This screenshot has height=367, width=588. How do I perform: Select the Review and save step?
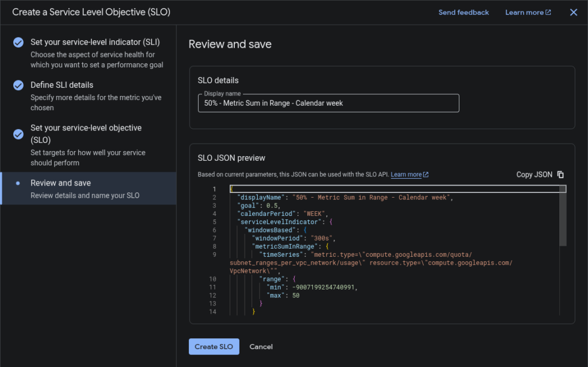pos(61,183)
